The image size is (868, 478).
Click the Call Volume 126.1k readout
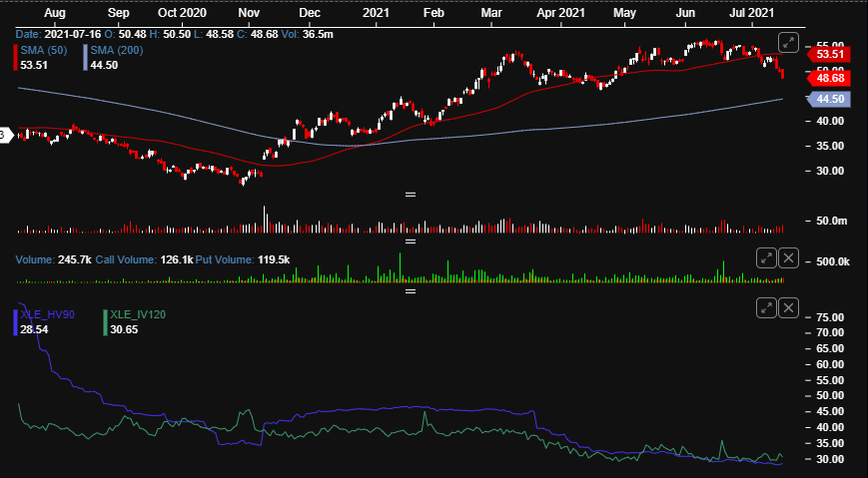point(144,259)
